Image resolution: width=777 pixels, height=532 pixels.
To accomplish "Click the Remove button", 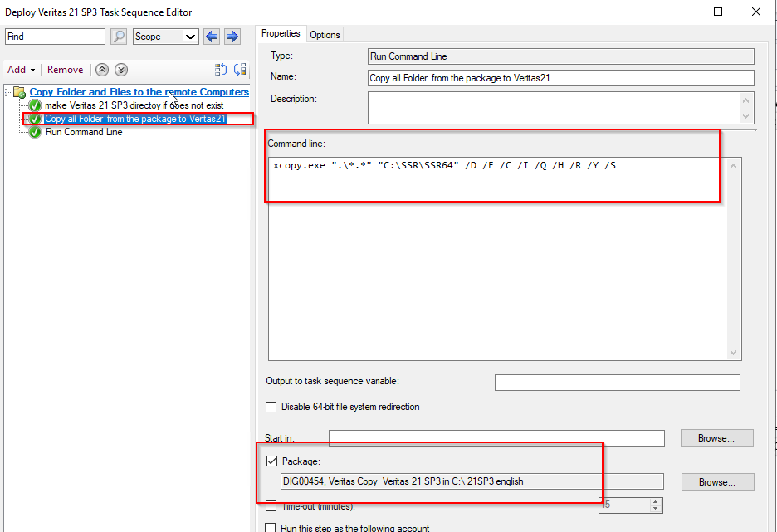I will [x=65, y=70].
